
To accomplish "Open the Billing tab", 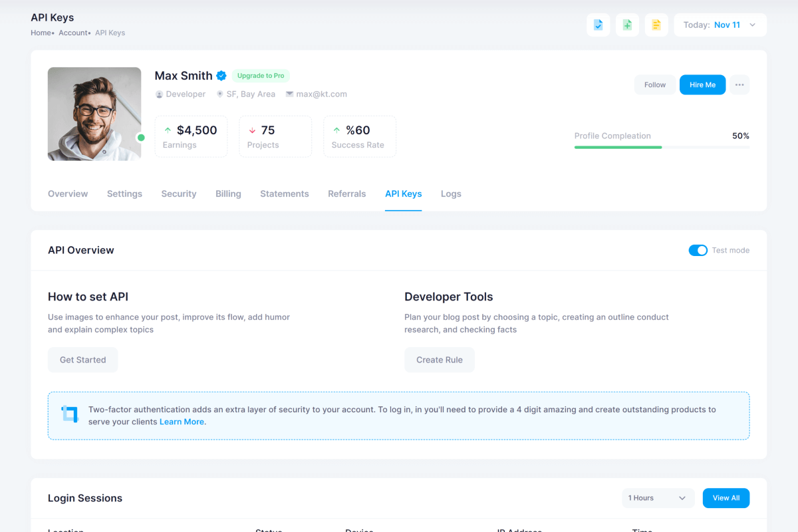I will 228,194.
